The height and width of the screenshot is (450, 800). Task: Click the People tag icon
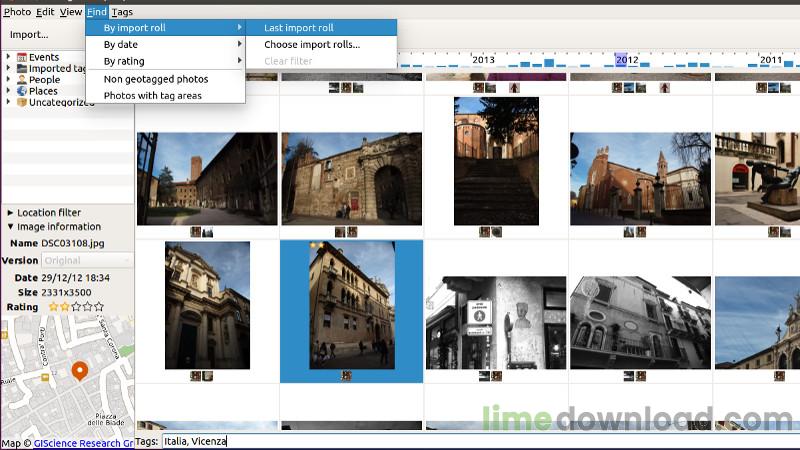21,80
